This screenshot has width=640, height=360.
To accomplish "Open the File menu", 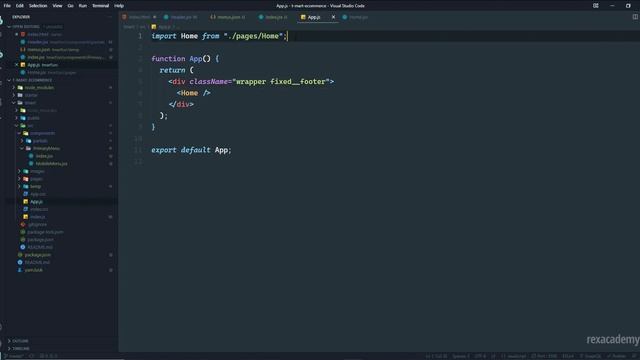I will pos(7,6).
